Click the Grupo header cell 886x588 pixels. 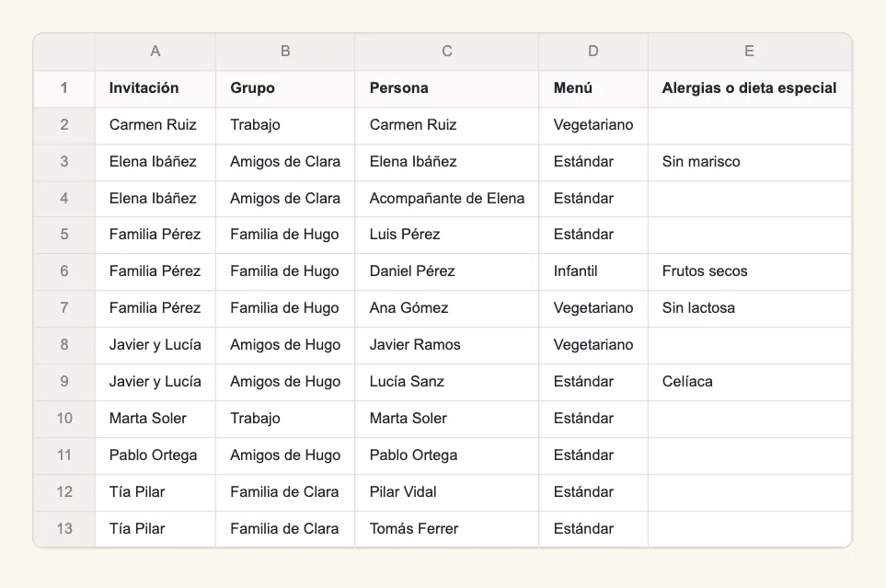pos(285,88)
